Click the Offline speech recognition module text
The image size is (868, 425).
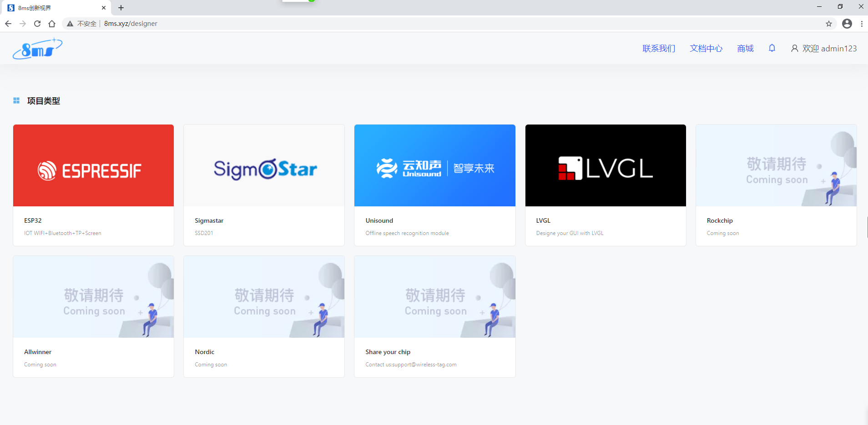407,233
